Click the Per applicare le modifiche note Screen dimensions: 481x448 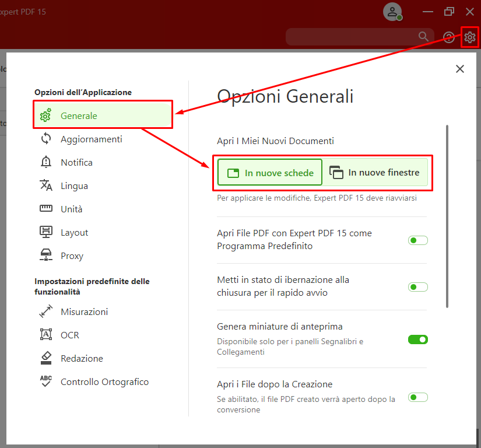(x=317, y=198)
